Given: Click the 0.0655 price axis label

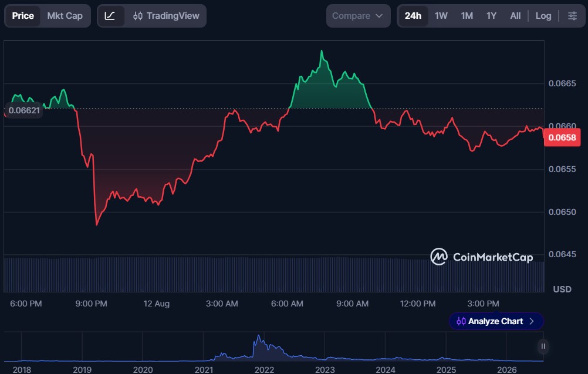Looking at the screenshot, I should point(562,169).
